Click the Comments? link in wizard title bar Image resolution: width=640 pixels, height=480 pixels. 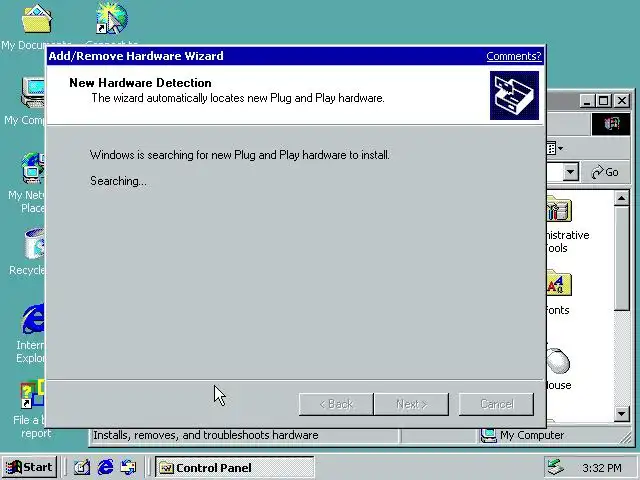pyautogui.click(x=514, y=56)
